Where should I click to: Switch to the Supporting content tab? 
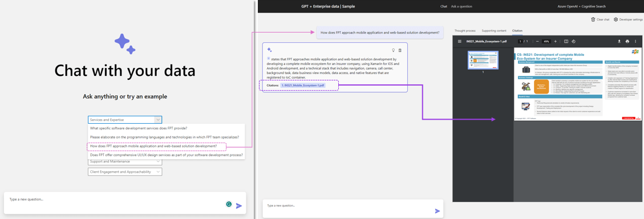494,31
